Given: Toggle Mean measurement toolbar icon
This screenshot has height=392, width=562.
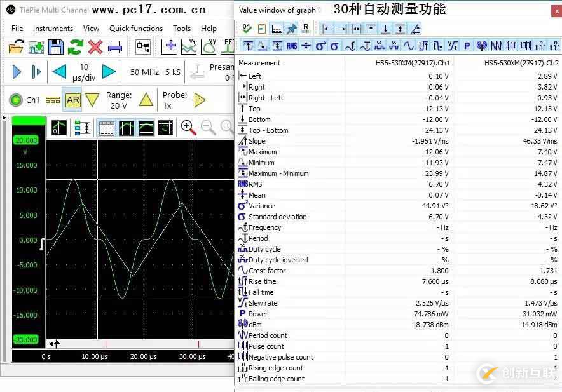Looking at the screenshot, I should click(x=306, y=46).
